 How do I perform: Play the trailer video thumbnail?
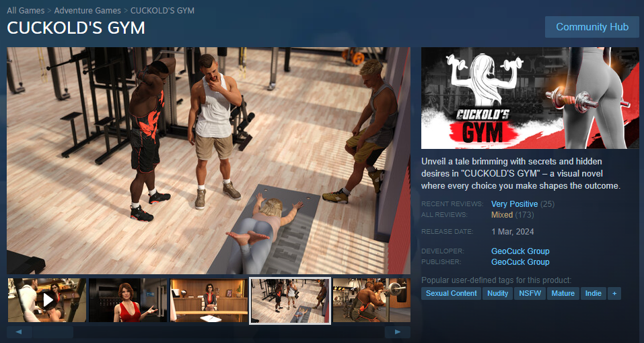click(x=47, y=301)
